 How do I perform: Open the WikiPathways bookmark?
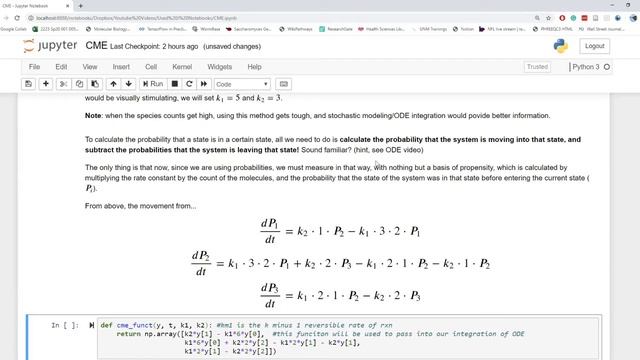(x=296, y=29)
